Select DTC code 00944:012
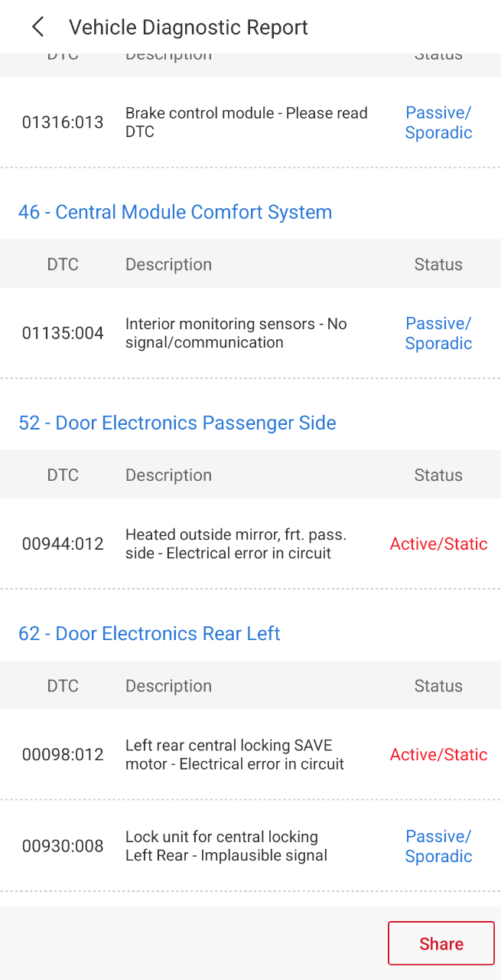Screen dimensions: 501x980 click(x=63, y=544)
